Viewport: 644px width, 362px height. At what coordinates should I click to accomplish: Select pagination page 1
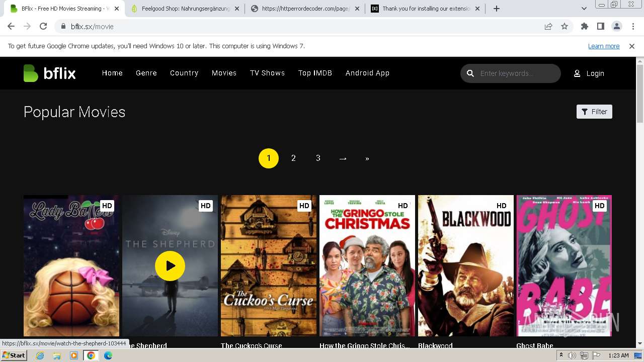(x=269, y=158)
